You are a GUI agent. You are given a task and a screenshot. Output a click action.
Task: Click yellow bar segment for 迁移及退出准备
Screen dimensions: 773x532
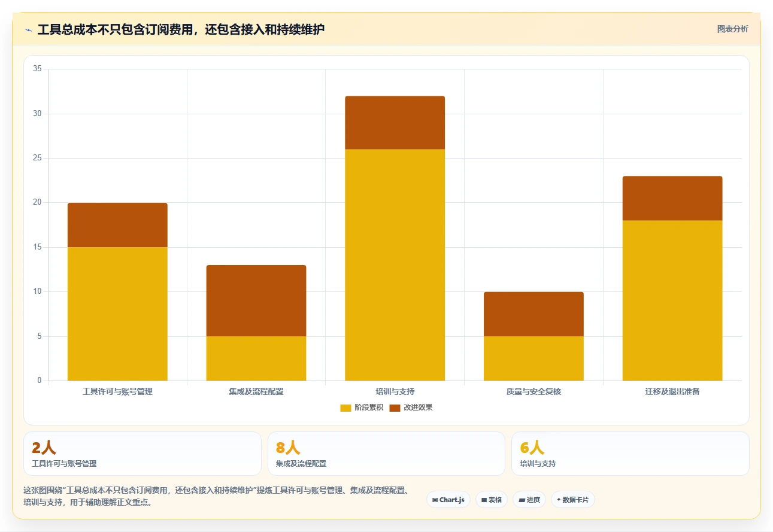pyautogui.click(x=672, y=300)
